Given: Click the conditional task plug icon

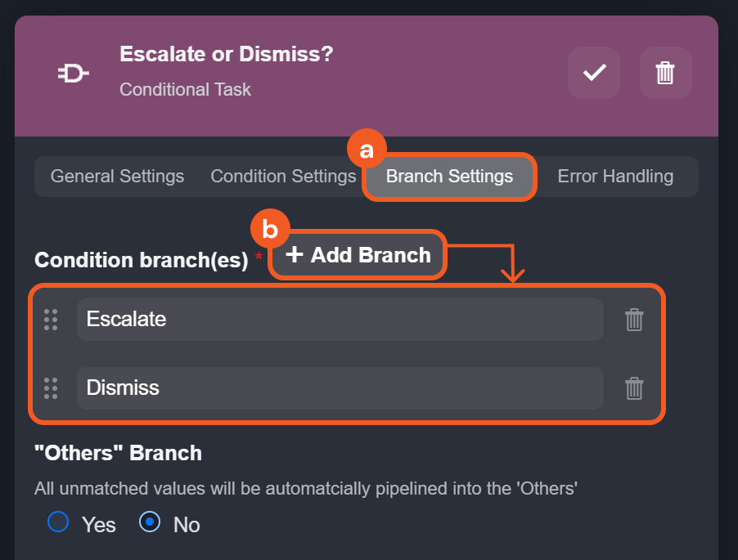Looking at the screenshot, I should (73, 74).
